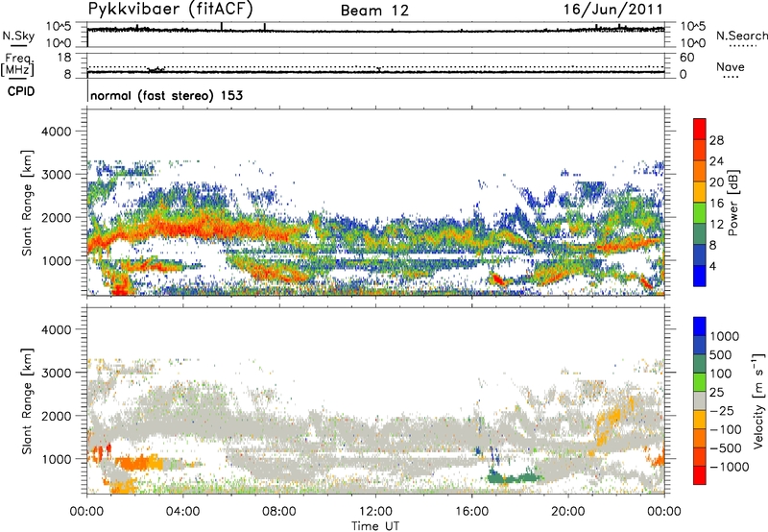Click the 12:00 time axis tick label
768x532 pixels.
tap(375, 512)
